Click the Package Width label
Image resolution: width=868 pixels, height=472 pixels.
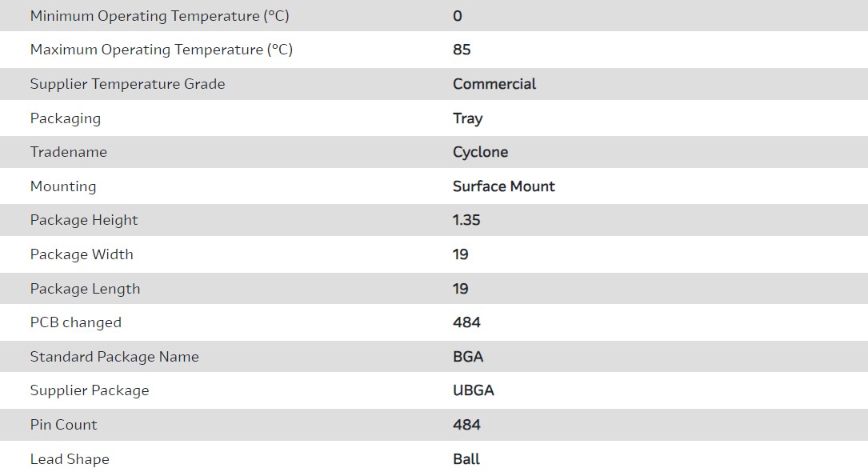click(82, 254)
